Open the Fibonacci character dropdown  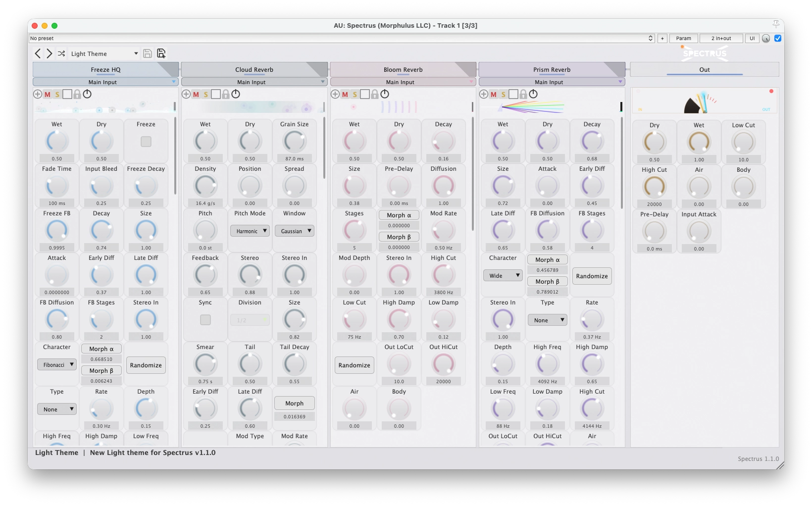click(x=56, y=364)
